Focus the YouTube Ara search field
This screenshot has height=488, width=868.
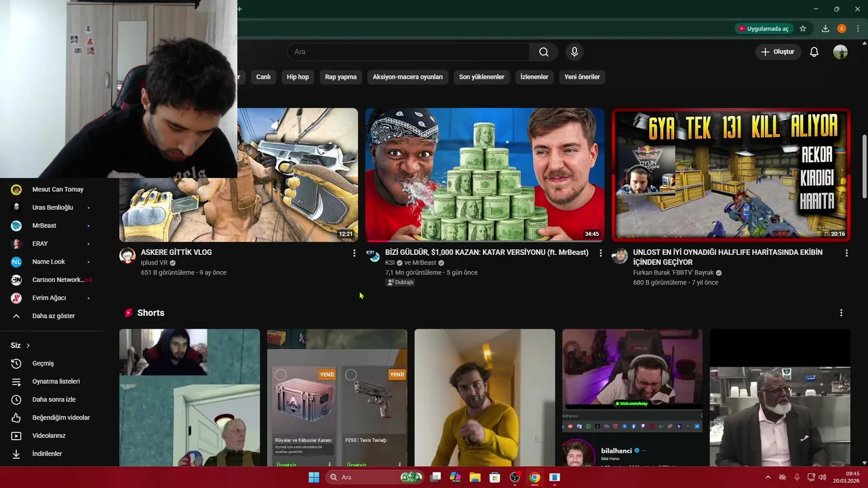[409, 52]
